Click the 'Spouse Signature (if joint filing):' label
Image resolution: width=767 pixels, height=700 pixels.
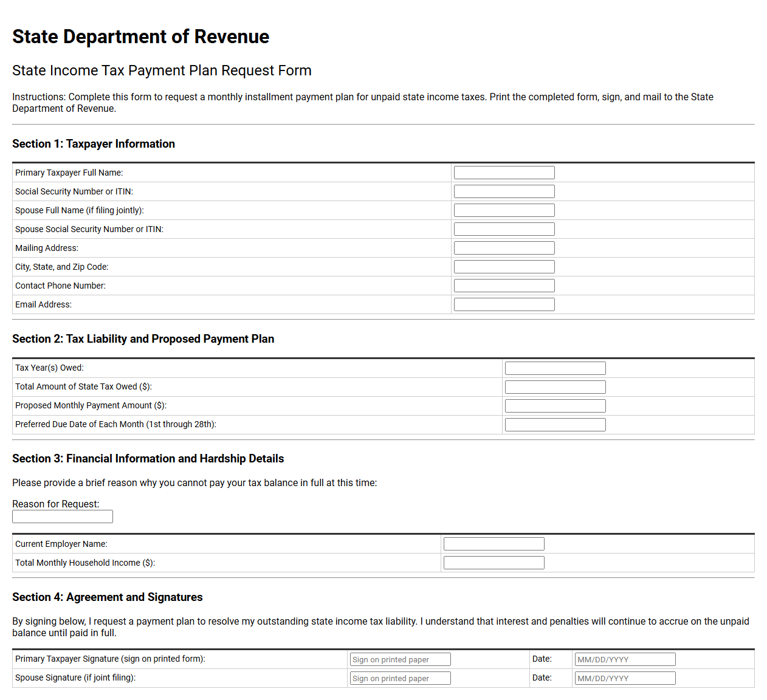[x=75, y=678]
